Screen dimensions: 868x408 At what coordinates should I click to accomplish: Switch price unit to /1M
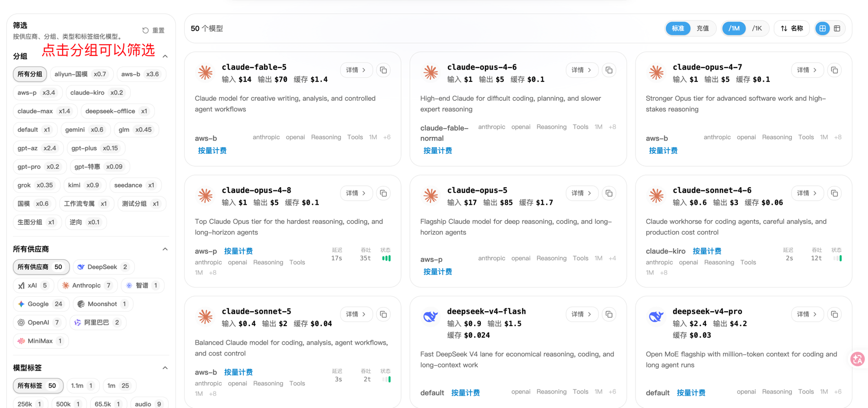tap(734, 28)
